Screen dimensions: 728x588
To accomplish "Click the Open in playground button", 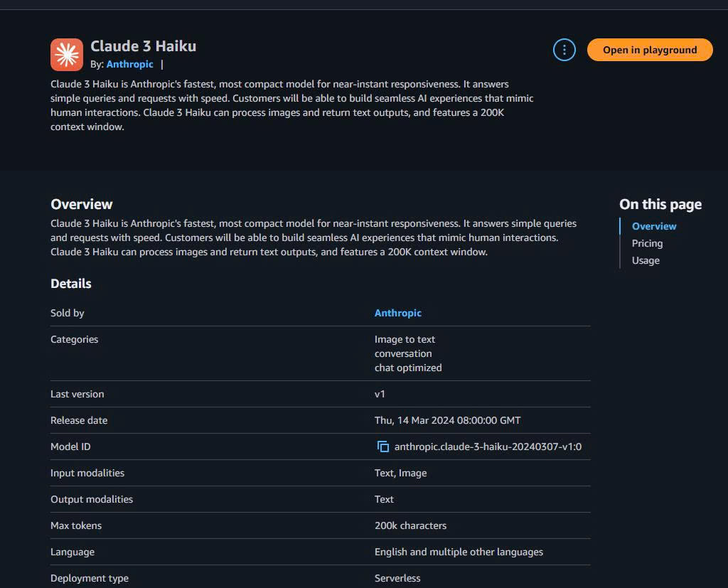I will click(x=649, y=50).
